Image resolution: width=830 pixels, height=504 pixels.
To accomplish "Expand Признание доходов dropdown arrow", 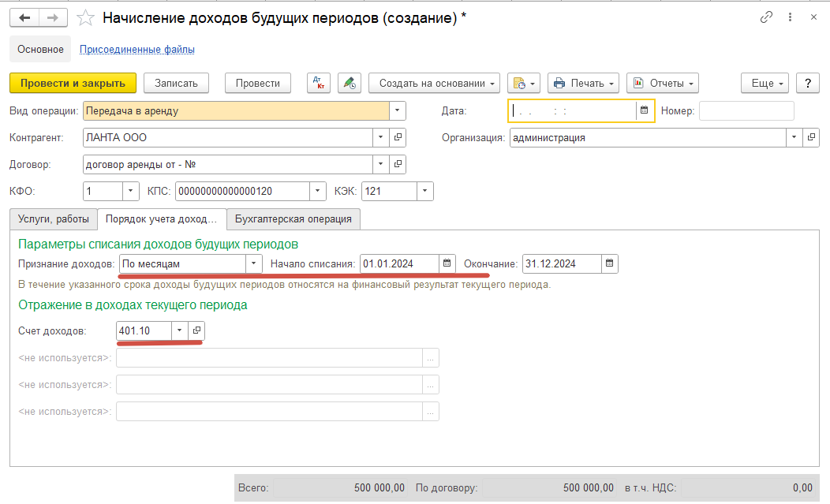I will click(253, 263).
